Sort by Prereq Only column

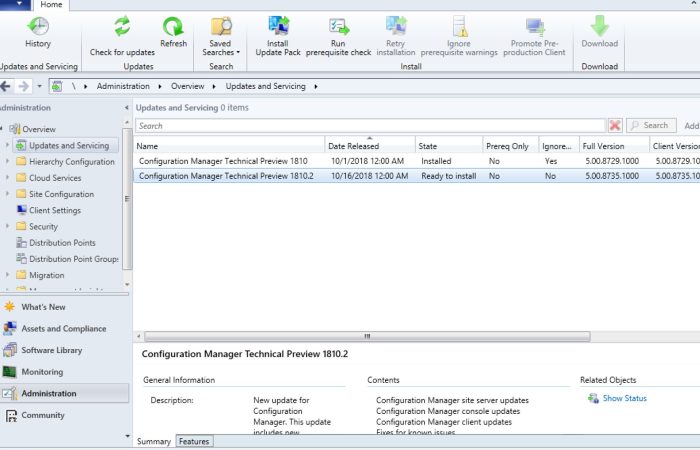click(x=511, y=146)
